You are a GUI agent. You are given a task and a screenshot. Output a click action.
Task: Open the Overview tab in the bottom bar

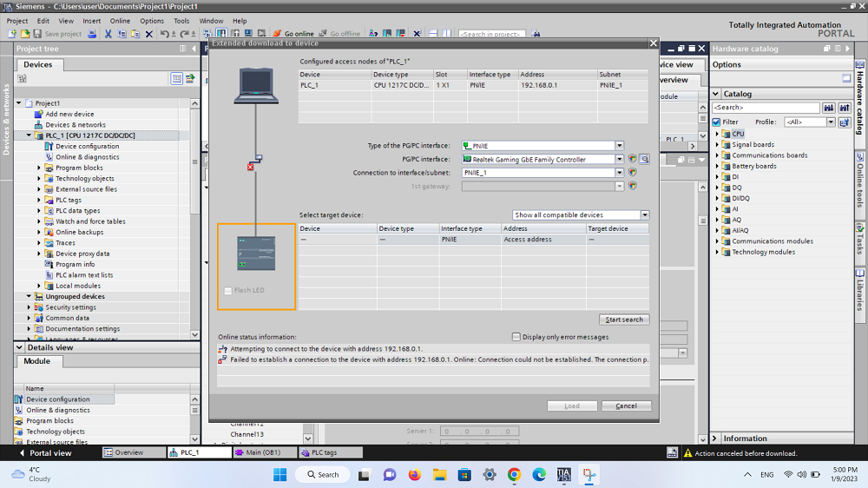click(134, 452)
